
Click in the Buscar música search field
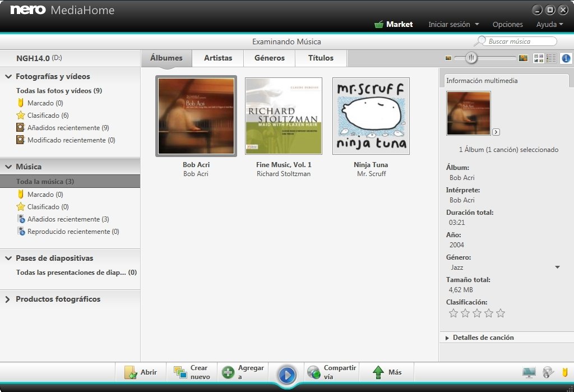[521, 41]
